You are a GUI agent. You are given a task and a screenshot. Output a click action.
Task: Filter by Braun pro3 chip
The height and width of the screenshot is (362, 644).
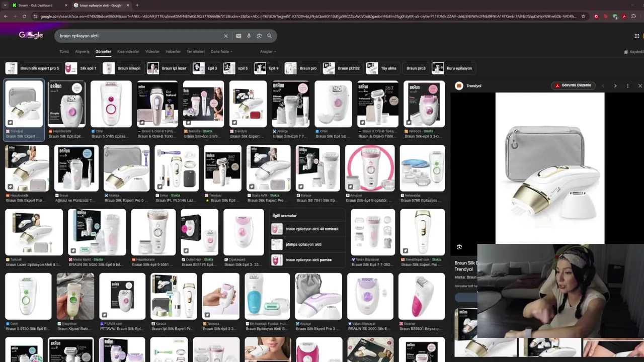pos(416,68)
